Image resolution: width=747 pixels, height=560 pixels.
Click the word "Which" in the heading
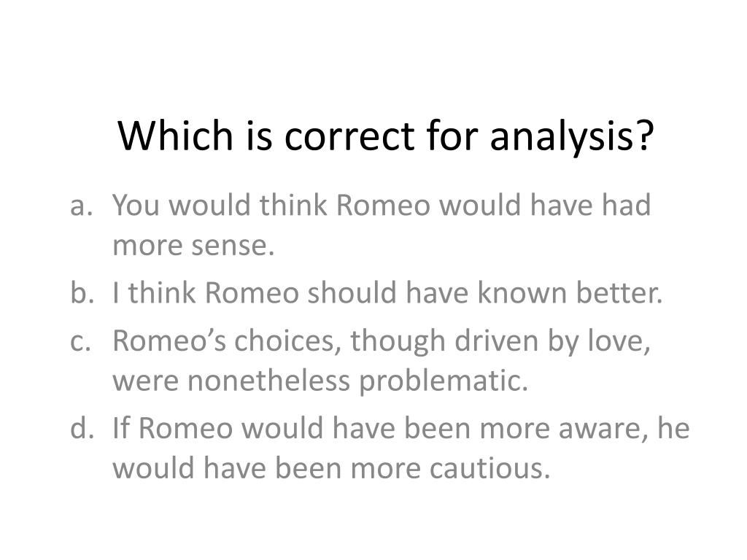pos(175,136)
